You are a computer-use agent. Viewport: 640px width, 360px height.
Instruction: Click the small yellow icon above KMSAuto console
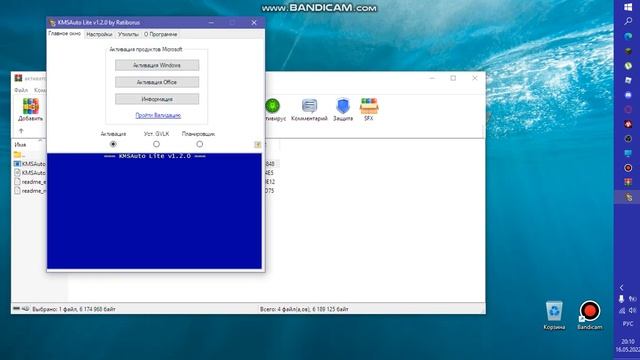pyautogui.click(x=258, y=144)
